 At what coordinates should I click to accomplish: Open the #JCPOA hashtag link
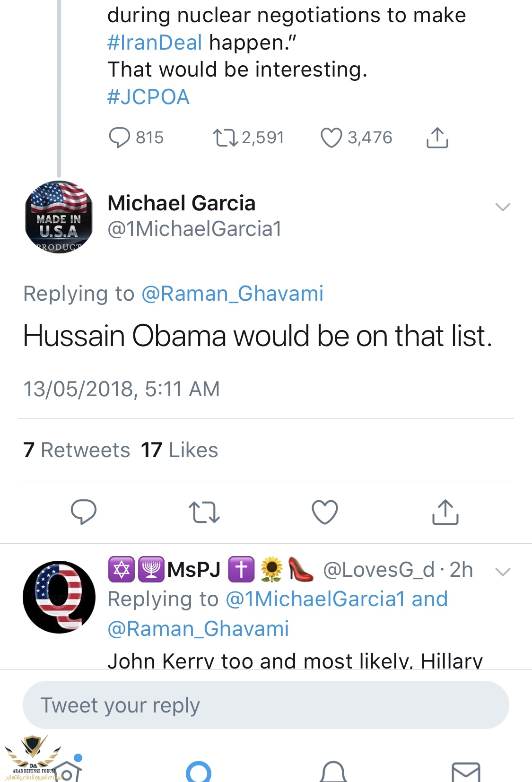[148, 97]
